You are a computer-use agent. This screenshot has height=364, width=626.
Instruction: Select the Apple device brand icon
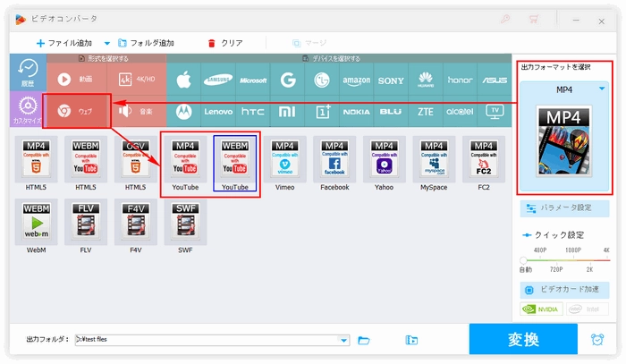click(x=184, y=80)
